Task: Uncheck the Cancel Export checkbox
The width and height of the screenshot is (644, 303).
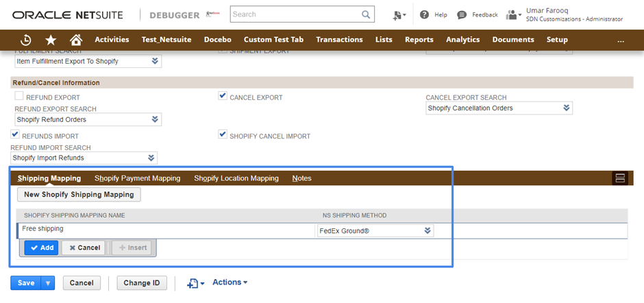Action: click(x=223, y=96)
